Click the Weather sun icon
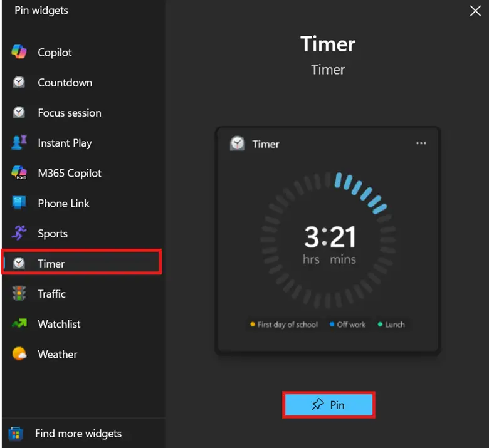489x448 pixels. click(x=19, y=354)
